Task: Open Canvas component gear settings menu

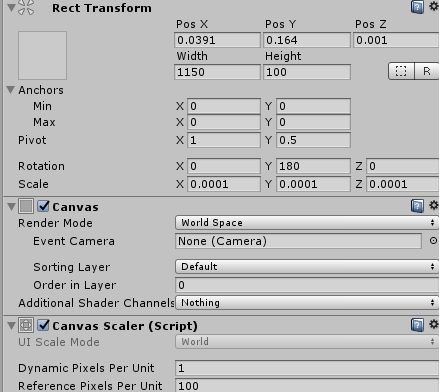Action: coord(434,205)
